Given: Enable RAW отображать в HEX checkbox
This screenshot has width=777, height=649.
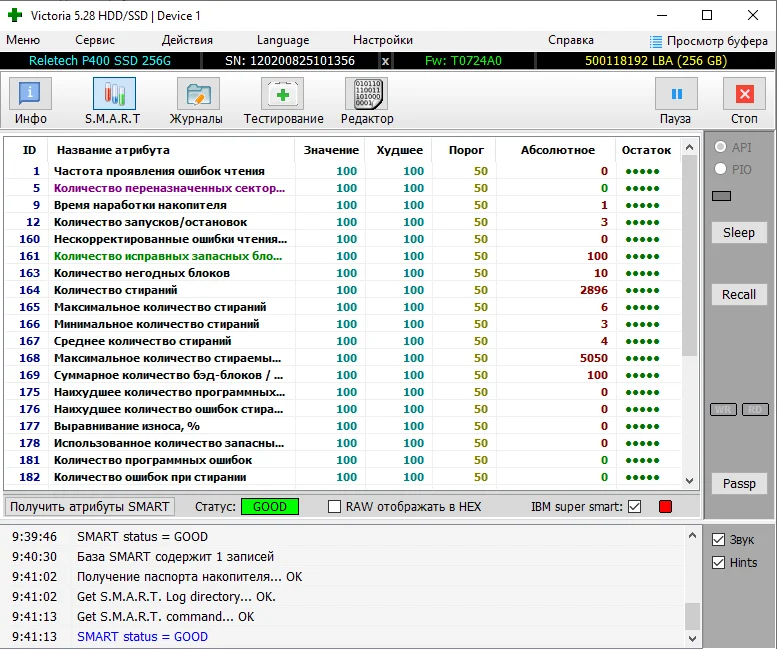Looking at the screenshot, I should tap(335, 507).
